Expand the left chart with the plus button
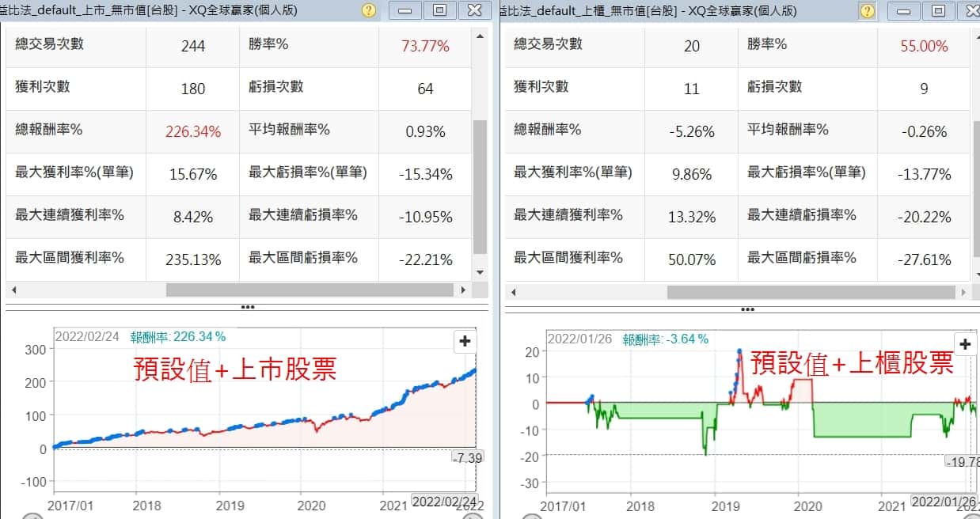980x519 pixels. click(x=465, y=342)
